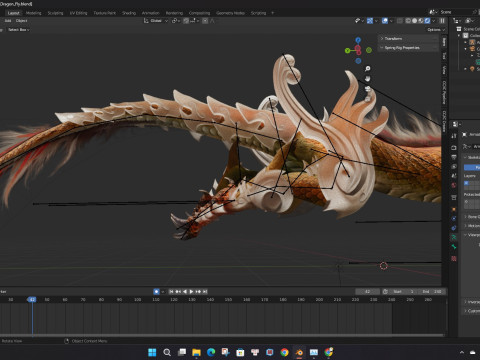The image size is (480, 360).
Task: Toggle auto keying record button in timeline
Action: (156, 291)
